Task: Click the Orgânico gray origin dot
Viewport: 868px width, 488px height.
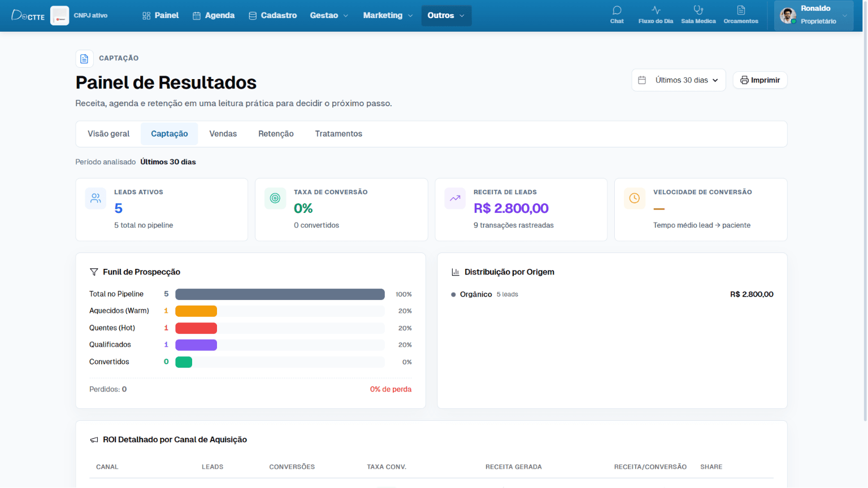Action: point(453,294)
